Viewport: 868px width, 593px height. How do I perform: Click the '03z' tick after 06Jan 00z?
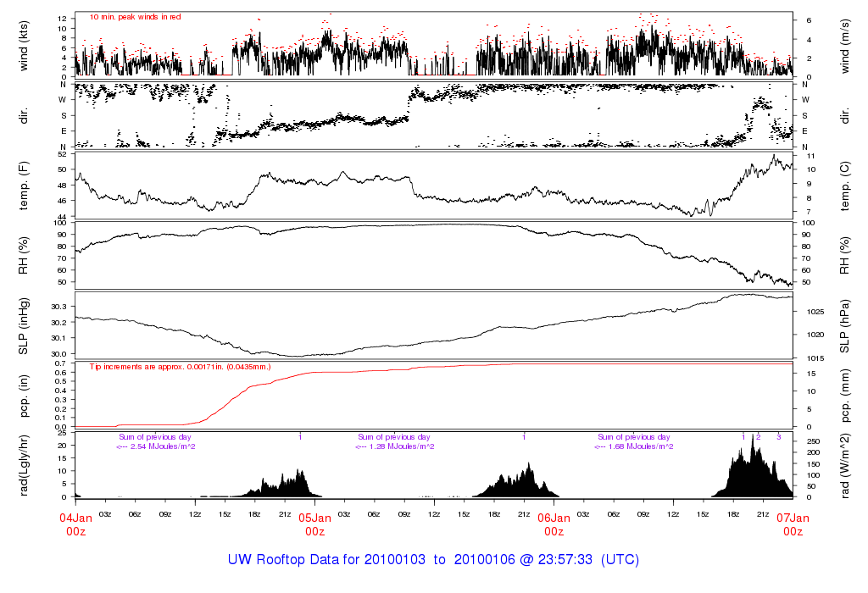pos(583,514)
